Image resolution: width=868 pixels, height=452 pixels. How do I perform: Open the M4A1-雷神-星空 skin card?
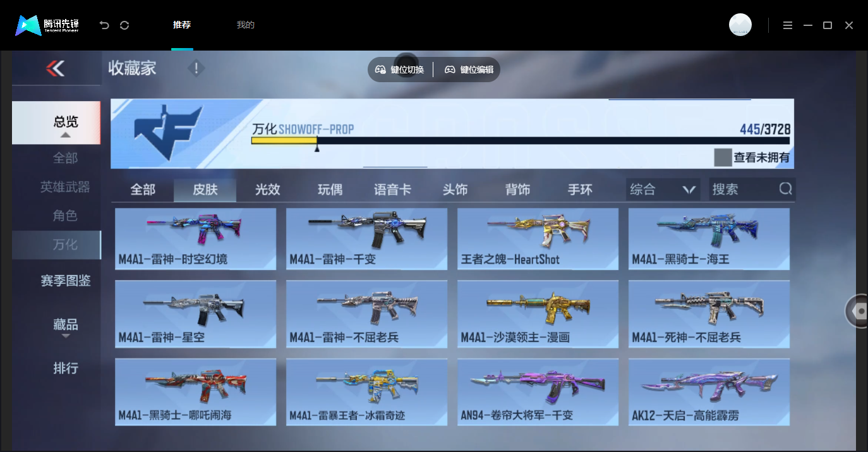(195, 314)
